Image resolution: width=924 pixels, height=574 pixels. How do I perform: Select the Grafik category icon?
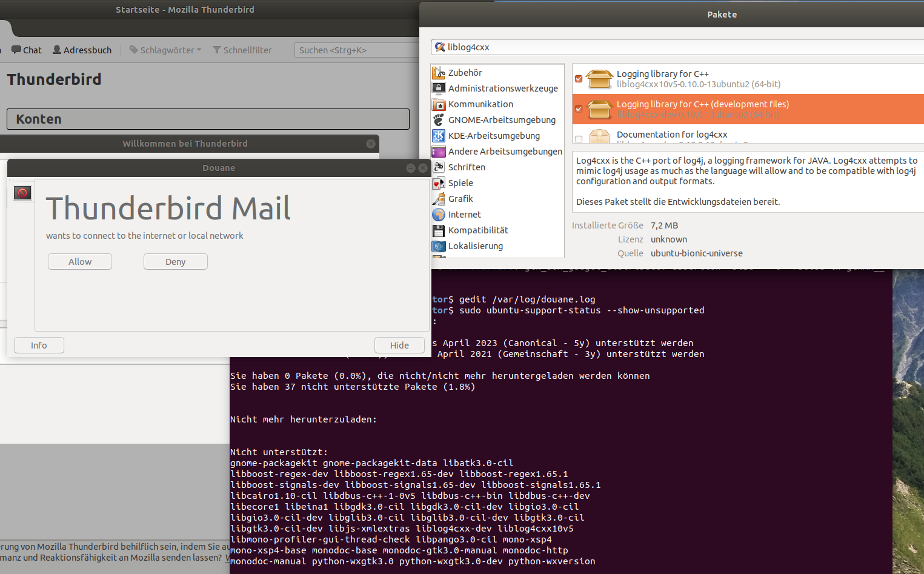point(439,199)
